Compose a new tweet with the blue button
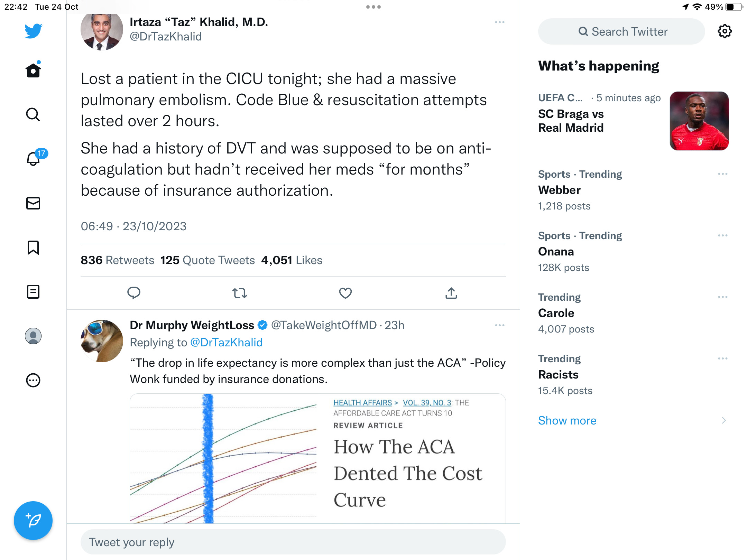Image resolution: width=747 pixels, height=560 pixels. click(x=33, y=520)
